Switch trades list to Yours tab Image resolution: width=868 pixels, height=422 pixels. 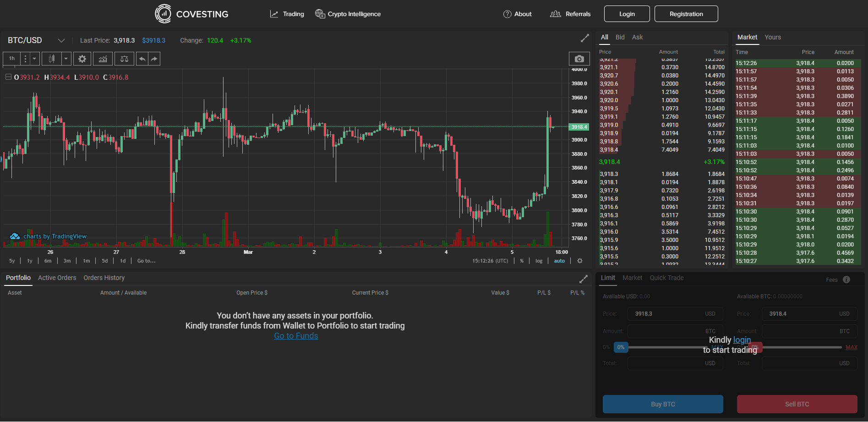[x=773, y=37]
